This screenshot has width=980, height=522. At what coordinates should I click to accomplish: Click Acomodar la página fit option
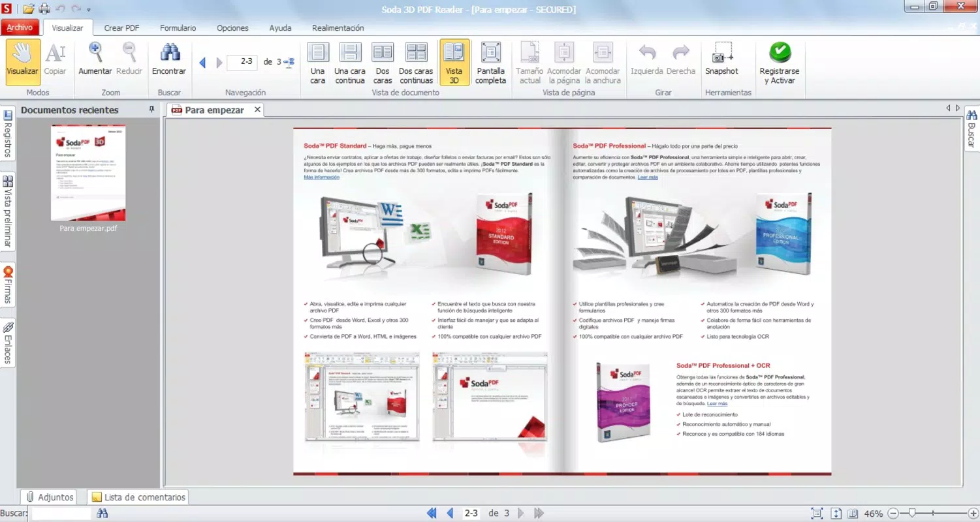pos(564,62)
